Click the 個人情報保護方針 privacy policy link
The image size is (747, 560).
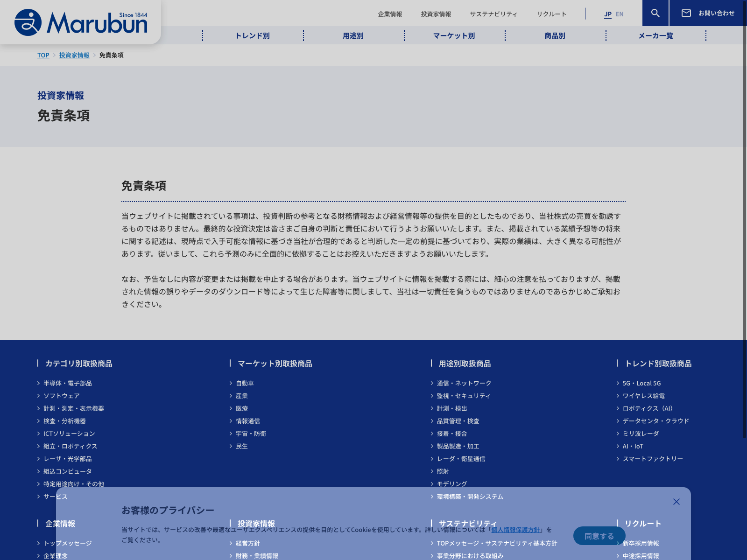pos(515,530)
